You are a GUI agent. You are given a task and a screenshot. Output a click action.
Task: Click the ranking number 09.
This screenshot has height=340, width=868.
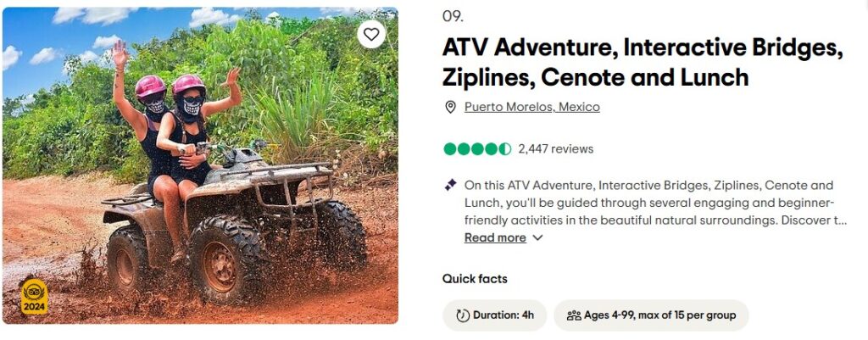point(453,17)
